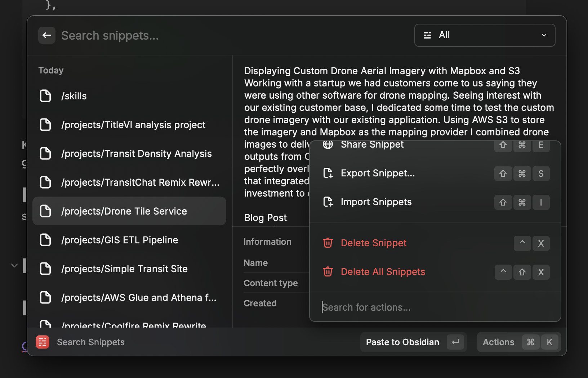Image resolution: width=588 pixels, height=378 pixels.
Task: Select /projects/Drone Tile Service snippet
Action: pos(129,211)
